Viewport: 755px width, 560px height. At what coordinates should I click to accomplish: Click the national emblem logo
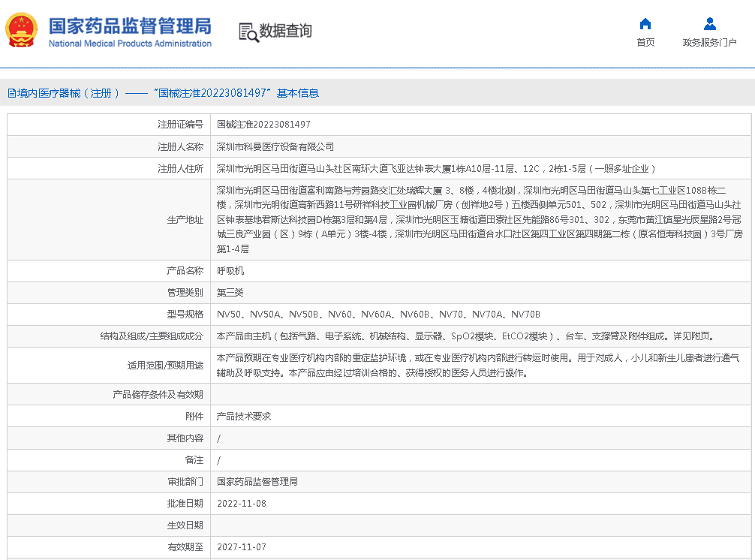pyautogui.click(x=22, y=30)
